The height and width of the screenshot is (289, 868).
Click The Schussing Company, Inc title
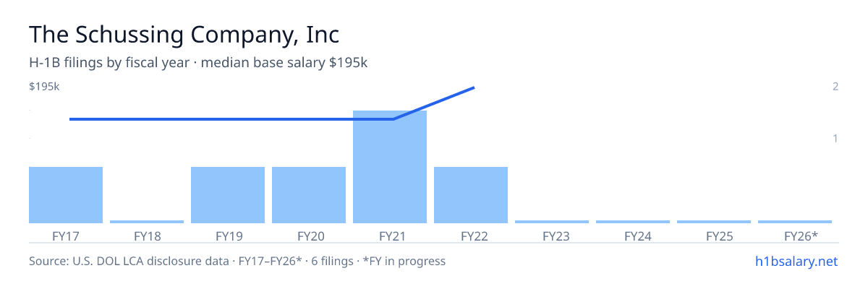click(x=184, y=34)
